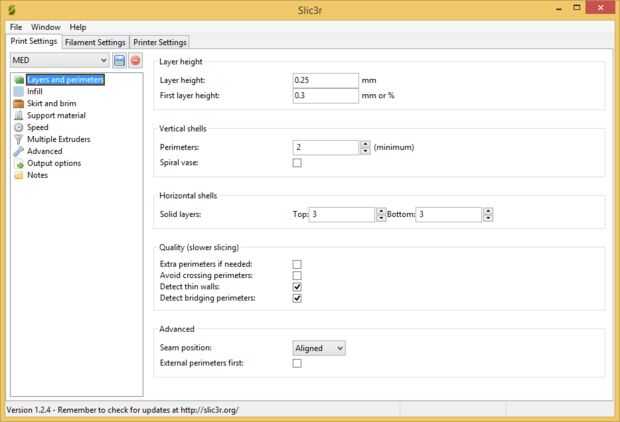Screen dimensions: 620x422
Task: Open the MED preset dropdown
Action: pyautogui.click(x=59, y=61)
